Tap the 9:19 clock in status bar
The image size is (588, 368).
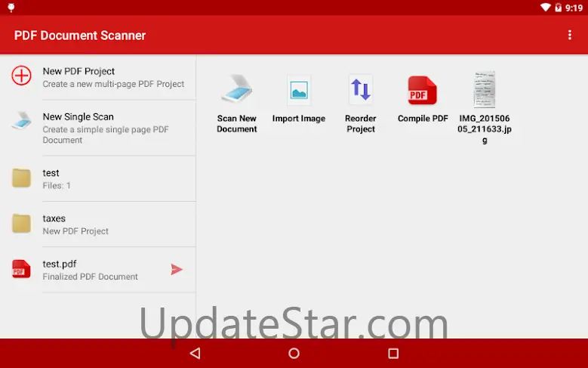[x=574, y=8]
